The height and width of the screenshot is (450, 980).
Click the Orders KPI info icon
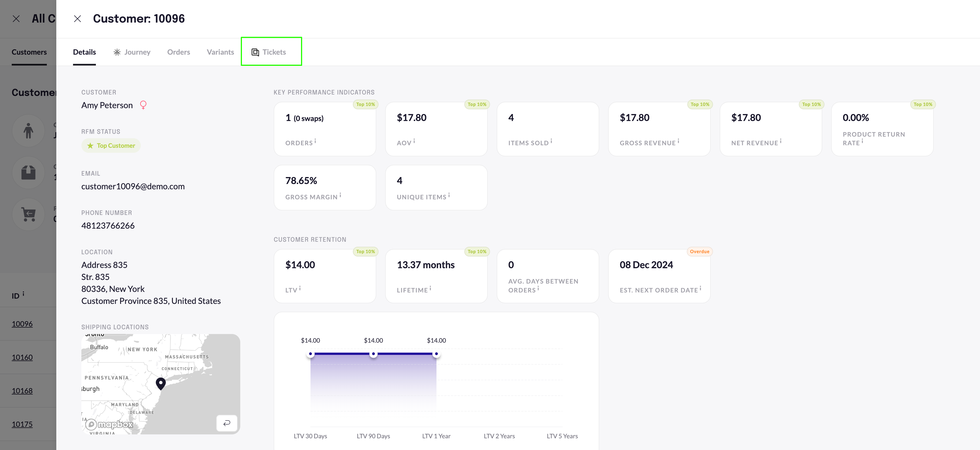pyautogui.click(x=315, y=141)
